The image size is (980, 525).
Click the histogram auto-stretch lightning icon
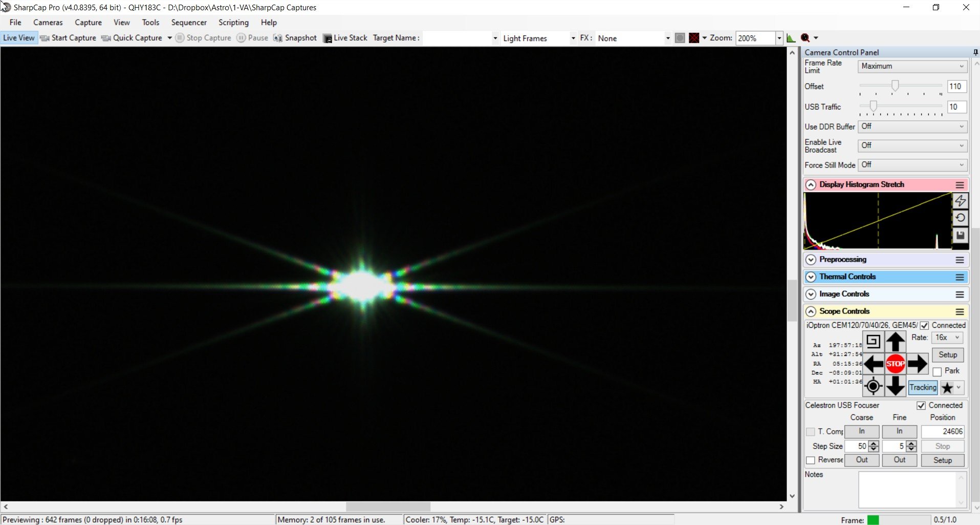(x=960, y=201)
